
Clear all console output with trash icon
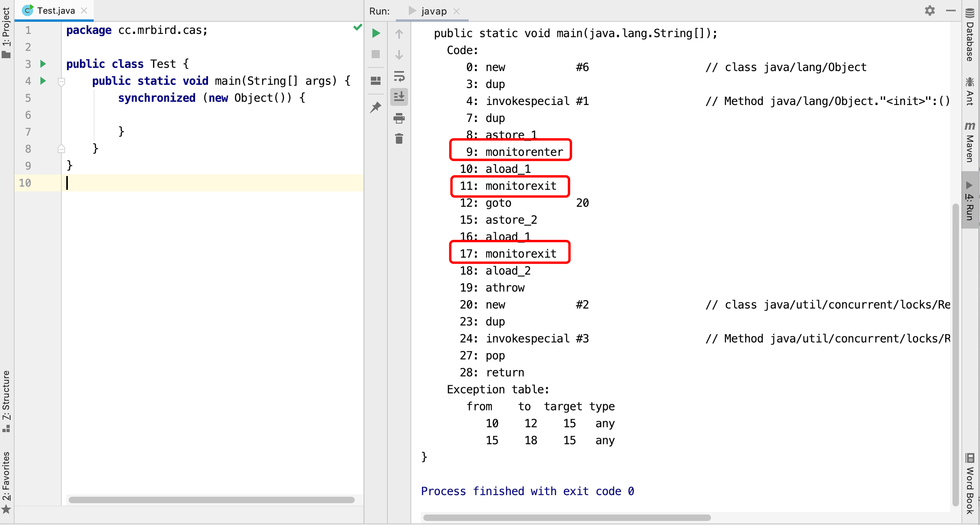coord(399,139)
